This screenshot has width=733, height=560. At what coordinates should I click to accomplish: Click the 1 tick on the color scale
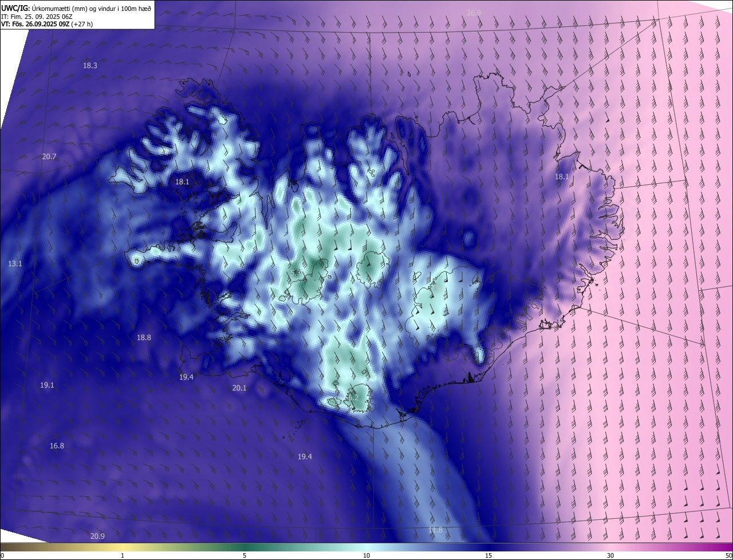[x=123, y=555]
